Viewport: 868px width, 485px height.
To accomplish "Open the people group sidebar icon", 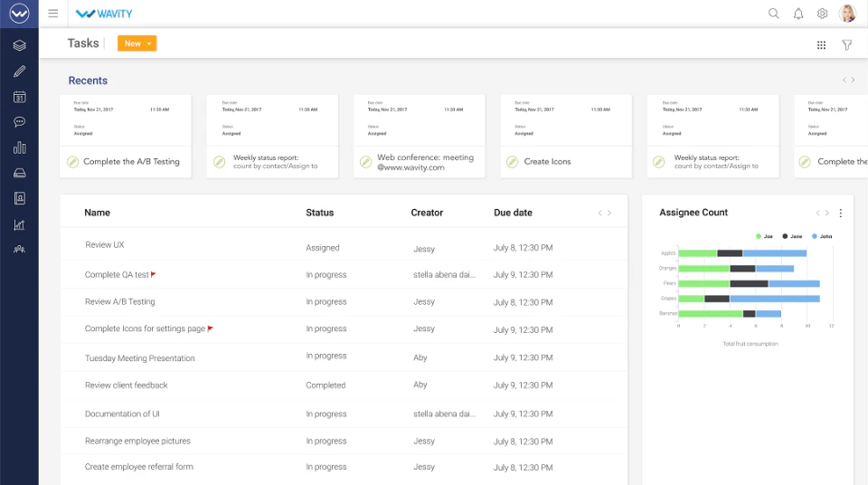I will pos(19,250).
